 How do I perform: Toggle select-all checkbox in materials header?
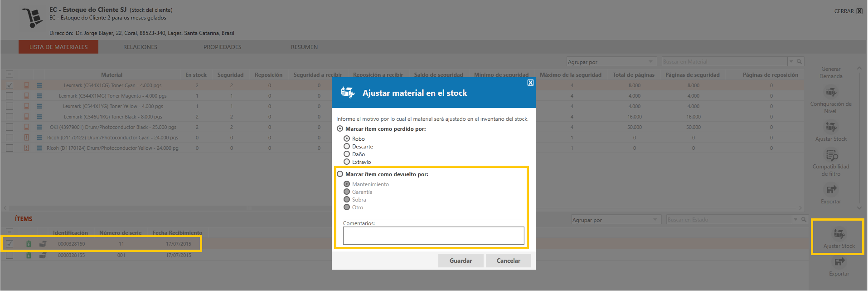coord(10,74)
